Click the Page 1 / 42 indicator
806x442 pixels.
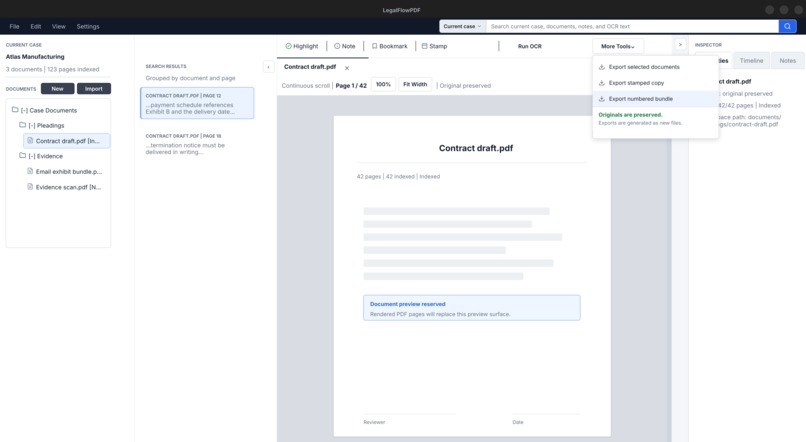pos(351,85)
